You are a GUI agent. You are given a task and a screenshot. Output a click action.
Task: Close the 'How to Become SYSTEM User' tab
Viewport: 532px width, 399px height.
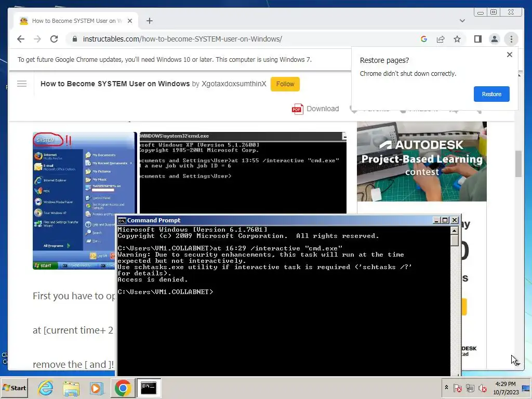(129, 21)
